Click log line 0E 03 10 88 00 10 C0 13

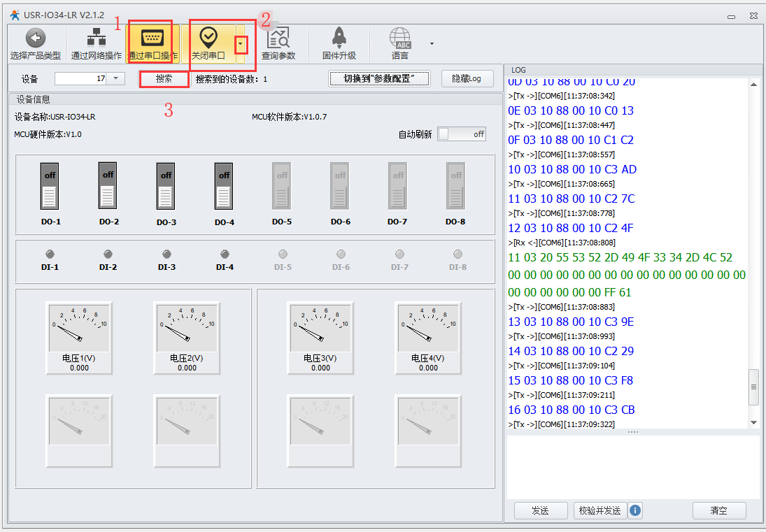click(x=571, y=110)
